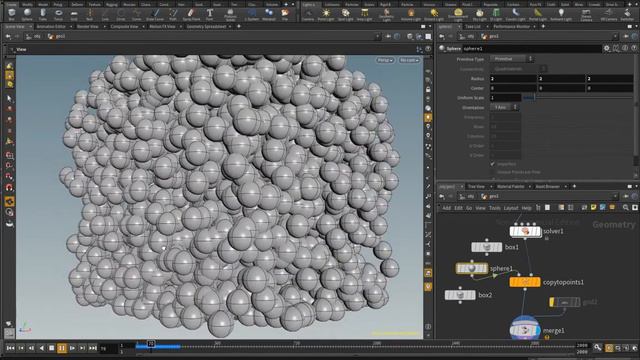Switch to the Composite View tab
The height and width of the screenshot is (360, 640).
point(124,27)
